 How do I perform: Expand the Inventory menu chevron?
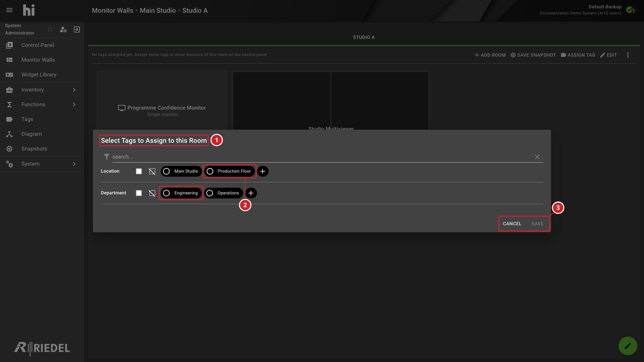[74, 90]
